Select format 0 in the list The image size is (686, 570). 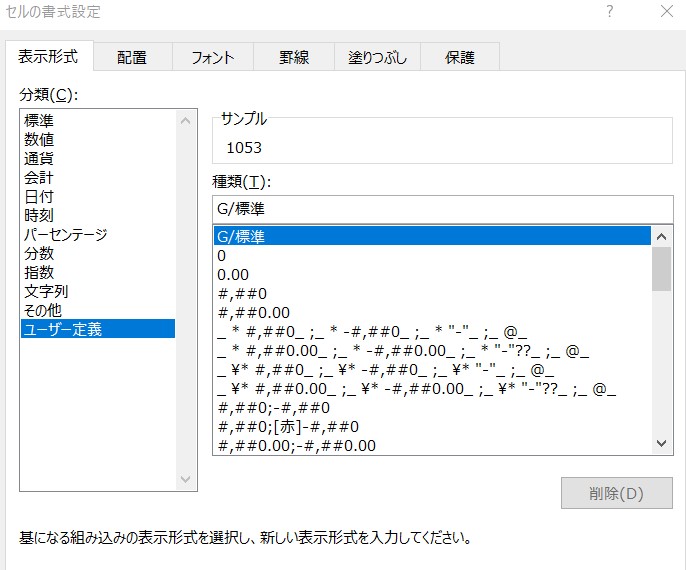tap(432, 255)
